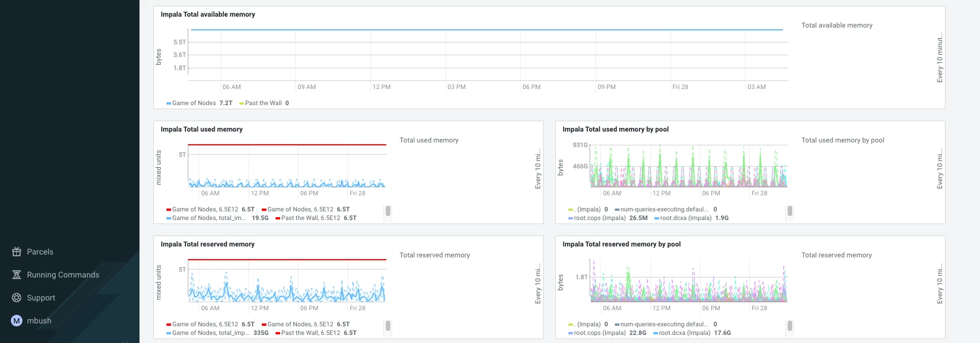Click the blue swatch for Game of Nodes 7.2T
The height and width of the screenshot is (343, 980).
pyautogui.click(x=169, y=103)
